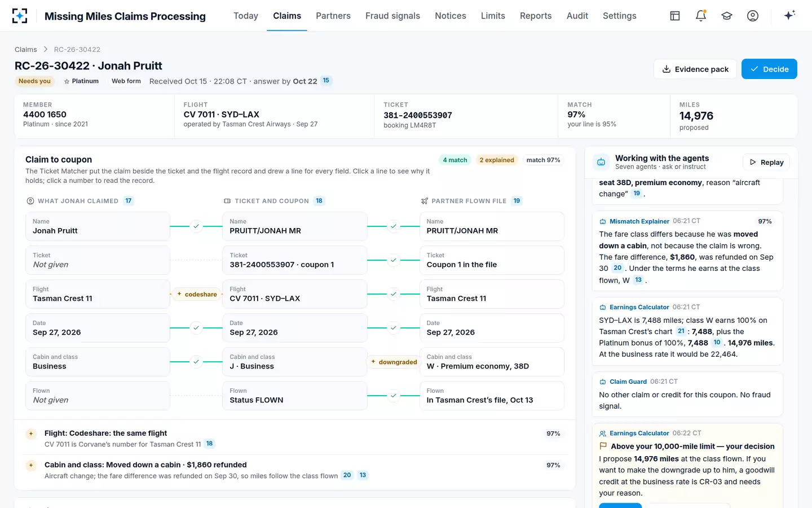812x508 pixels.
Task: Open record 18 next to Ticket and Coupon
Action: (319, 201)
